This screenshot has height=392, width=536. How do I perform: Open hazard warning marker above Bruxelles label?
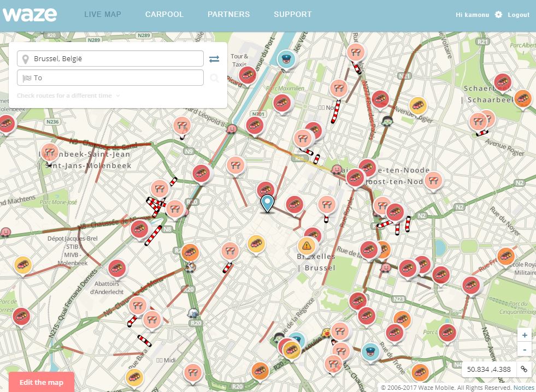pos(307,246)
